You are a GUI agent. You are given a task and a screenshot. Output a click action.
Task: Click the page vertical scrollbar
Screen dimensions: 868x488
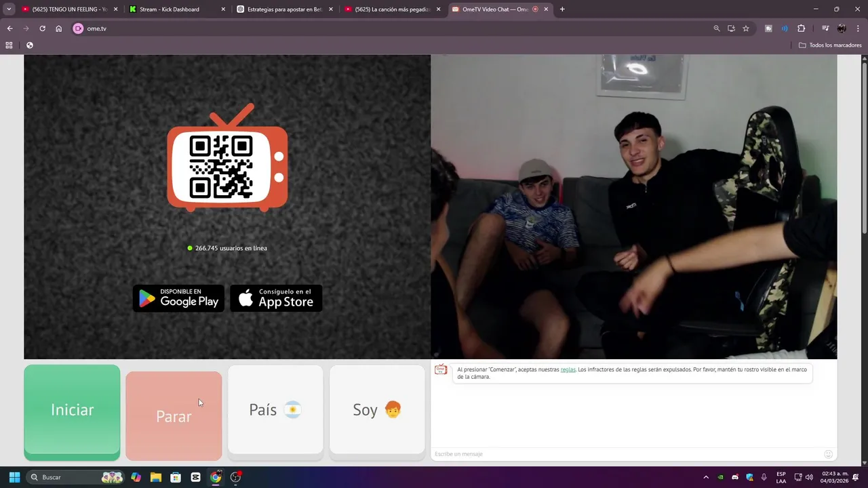(x=864, y=149)
